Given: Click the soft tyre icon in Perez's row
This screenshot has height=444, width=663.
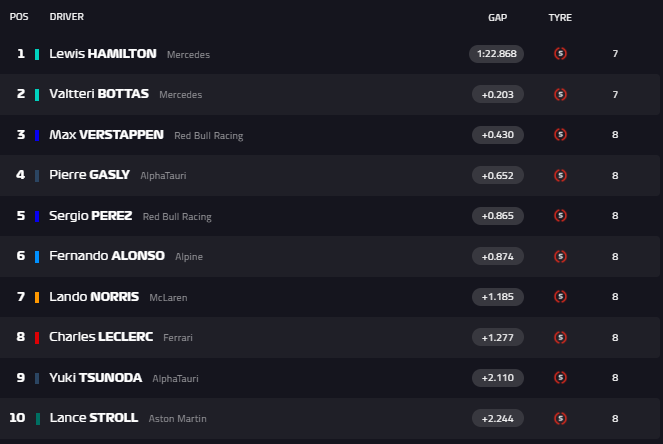Looking at the screenshot, I should [x=560, y=216].
